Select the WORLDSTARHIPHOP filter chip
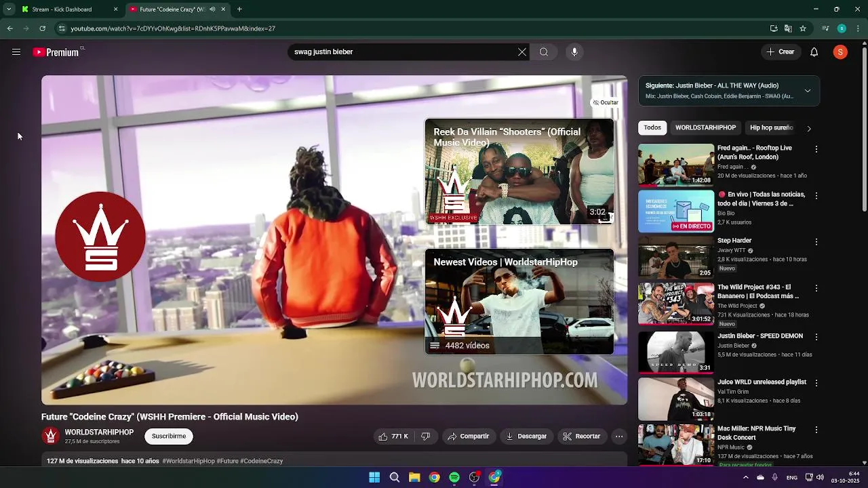The image size is (868, 488). pos(705,128)
